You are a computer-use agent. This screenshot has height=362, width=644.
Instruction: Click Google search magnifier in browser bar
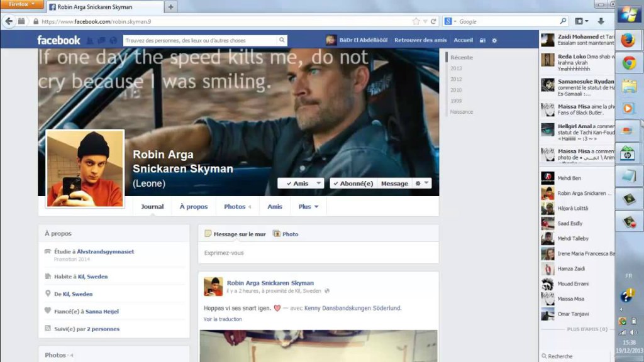click(x=563, y=21)
